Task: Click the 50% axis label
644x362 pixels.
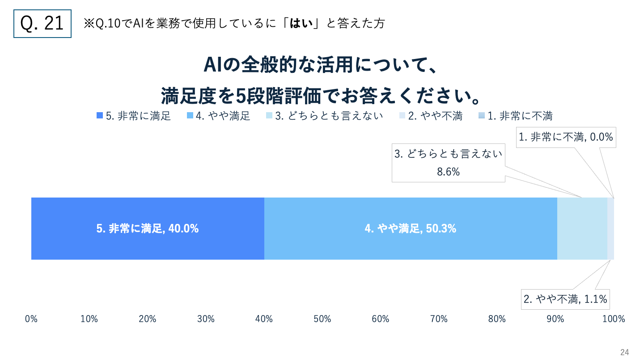Action: pyautogui.click(x=322, y=319)
